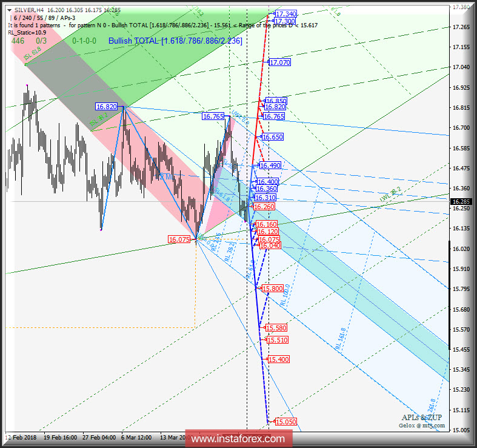The height and width of the screenshot is (448, 477).
Task: Click the 17.040 value on the price scale
Action: [x=461, y=67]
